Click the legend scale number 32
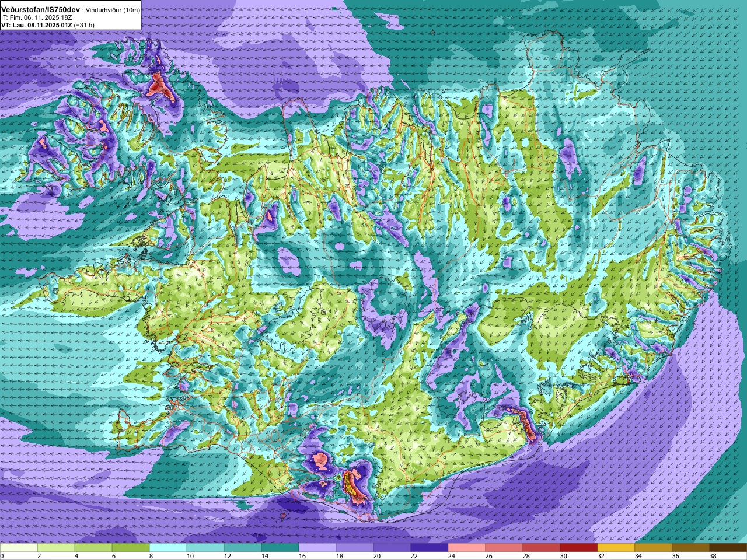 click(x=601, y=556)
